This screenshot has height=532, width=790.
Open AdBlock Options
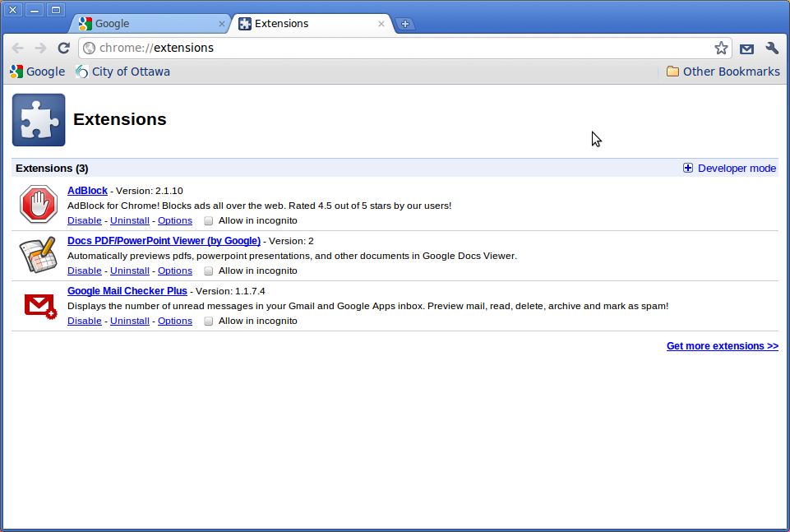pyautogui.click(x=175, y=220)
